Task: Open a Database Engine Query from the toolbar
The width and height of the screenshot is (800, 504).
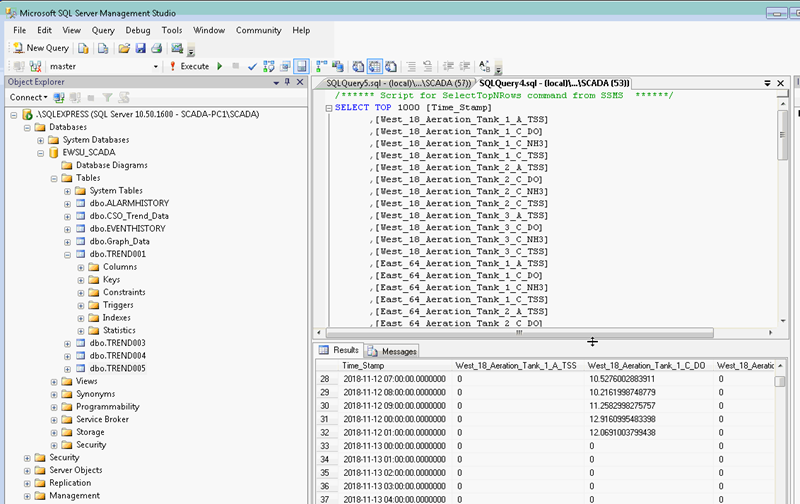Action: 83,48
